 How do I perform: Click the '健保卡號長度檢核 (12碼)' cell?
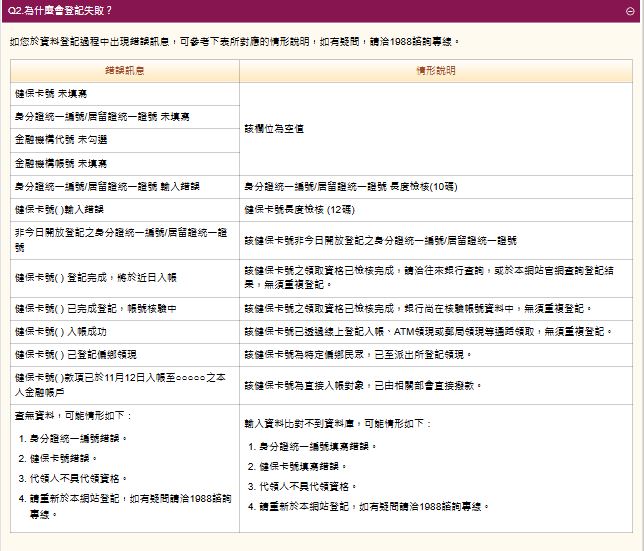436,210
